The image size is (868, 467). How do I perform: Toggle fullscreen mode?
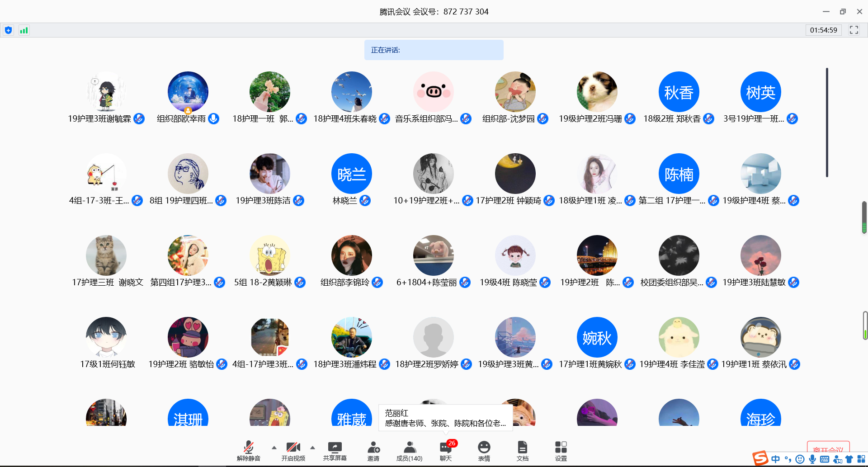click(854, 30)
